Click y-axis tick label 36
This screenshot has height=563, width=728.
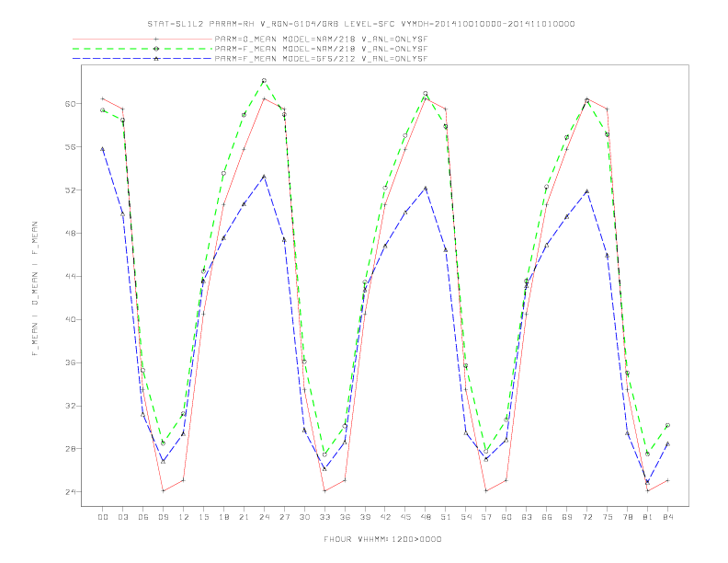click(70, 362)
